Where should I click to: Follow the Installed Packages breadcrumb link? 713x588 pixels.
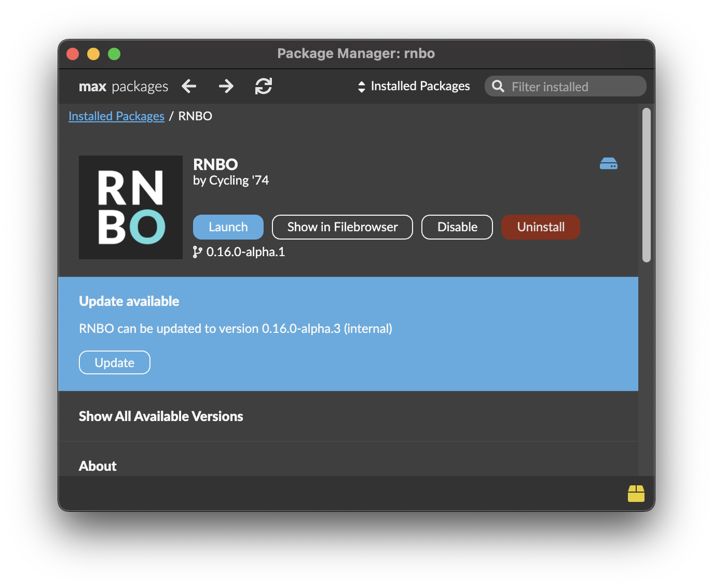coord(116,116)
